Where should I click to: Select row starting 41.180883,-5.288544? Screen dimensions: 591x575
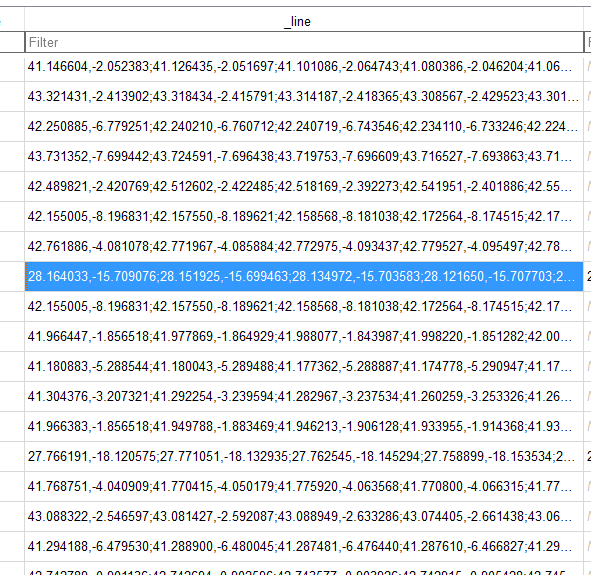tap(304, 366)
